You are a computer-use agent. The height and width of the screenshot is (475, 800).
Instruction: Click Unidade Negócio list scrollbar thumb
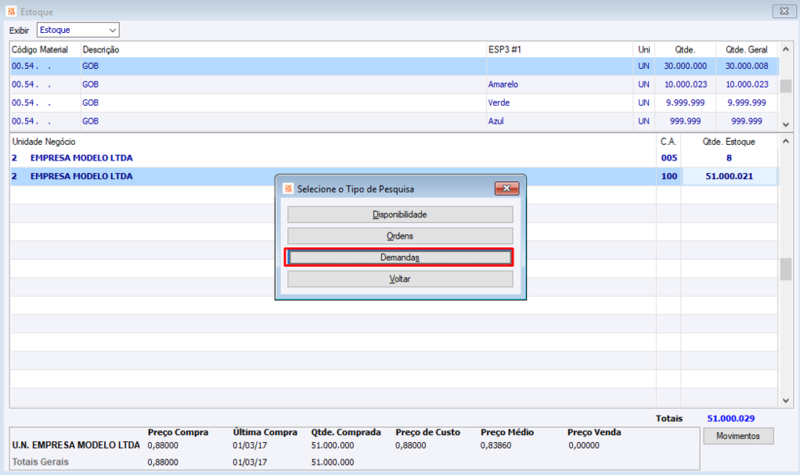click(786, 269)
